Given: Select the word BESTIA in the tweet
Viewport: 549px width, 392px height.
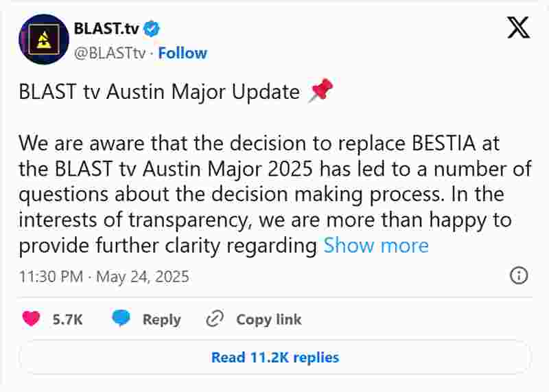Looking at the screenshot, I should [x=443, y=143].
